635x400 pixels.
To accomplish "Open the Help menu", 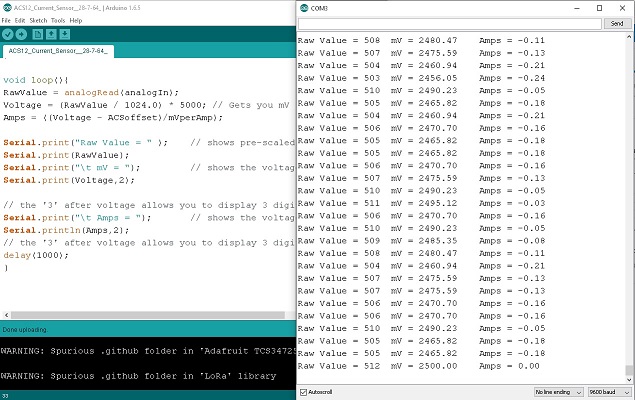I will click(76, 20).
